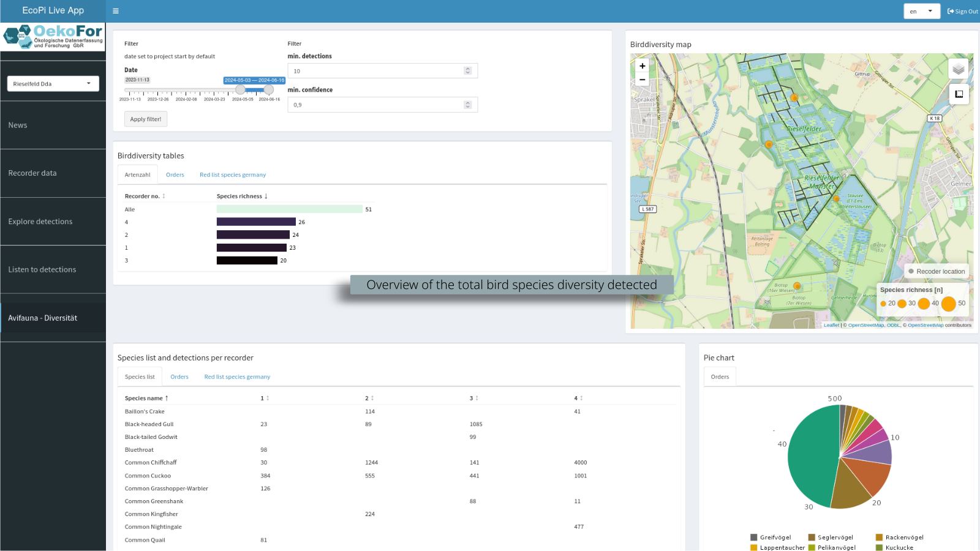Click the min. detections stepper arrows

[468, 71]
